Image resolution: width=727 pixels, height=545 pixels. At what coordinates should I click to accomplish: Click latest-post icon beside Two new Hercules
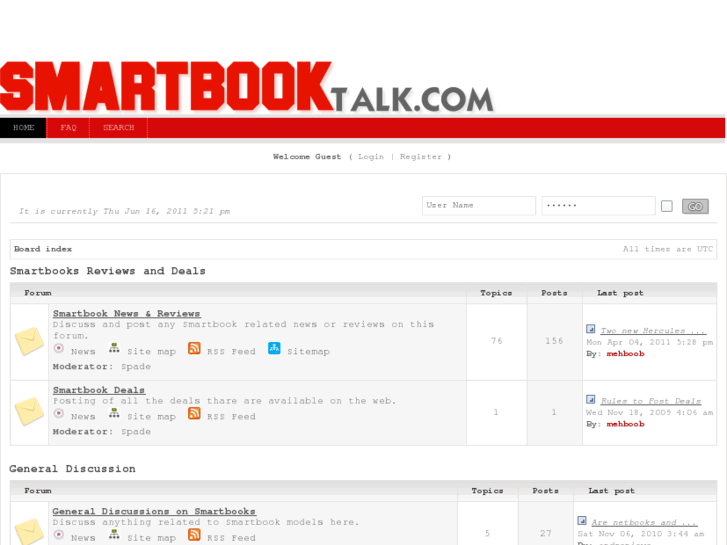pos(590,329)
